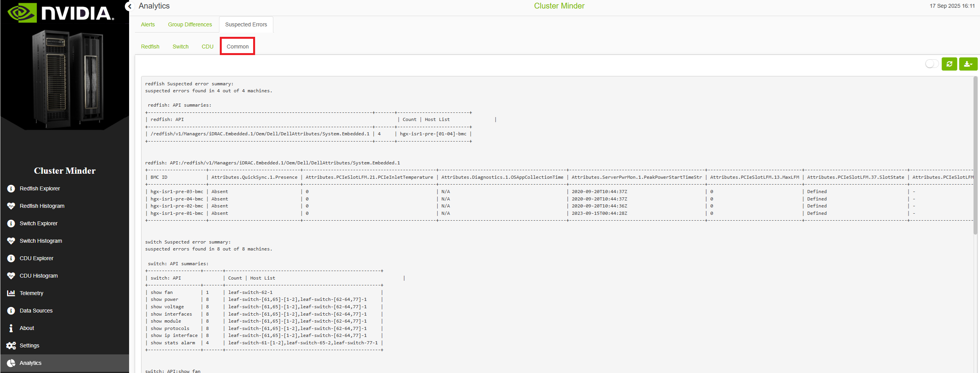
Task: Open the Redfish sub-tab
Action: pos(150,47)
